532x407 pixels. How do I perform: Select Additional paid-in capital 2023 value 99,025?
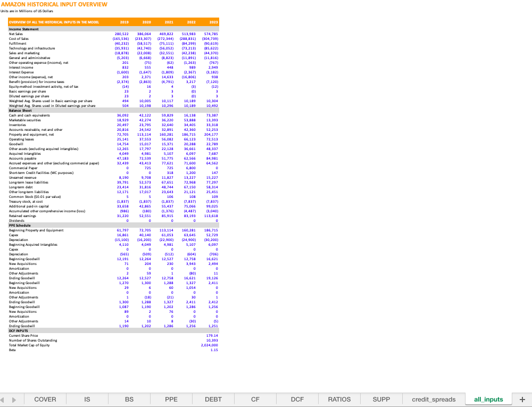click(x=212, y=206)
